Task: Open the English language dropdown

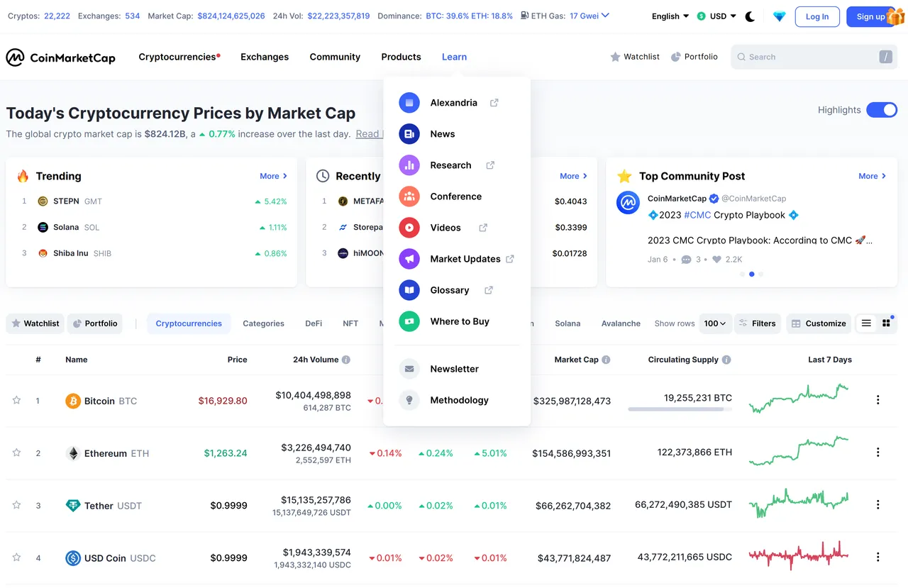Action: tap(670, 16)
